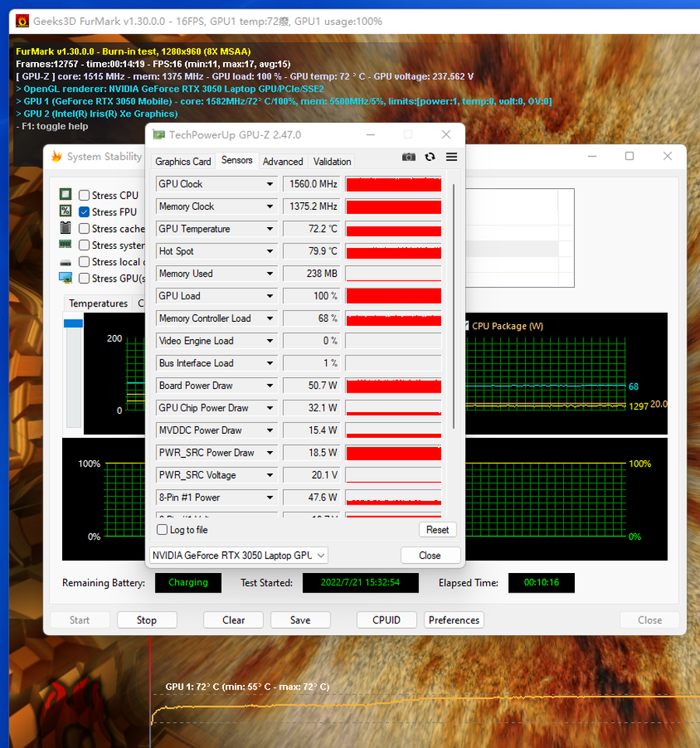
Task: Switch to the Graphics Card tab
Action: point(183,162)
